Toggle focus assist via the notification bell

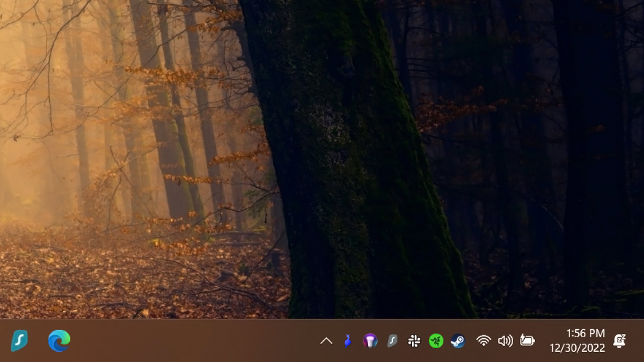click(619, 341)
